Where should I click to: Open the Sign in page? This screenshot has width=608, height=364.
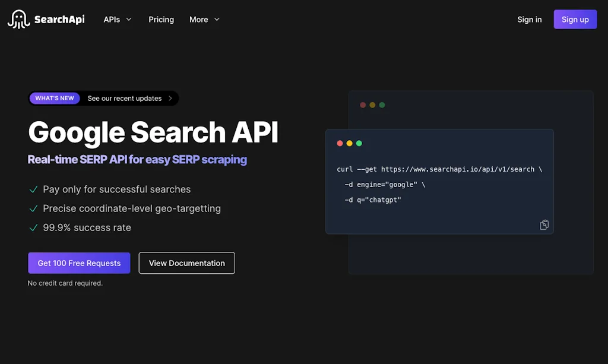coord(529,20)
